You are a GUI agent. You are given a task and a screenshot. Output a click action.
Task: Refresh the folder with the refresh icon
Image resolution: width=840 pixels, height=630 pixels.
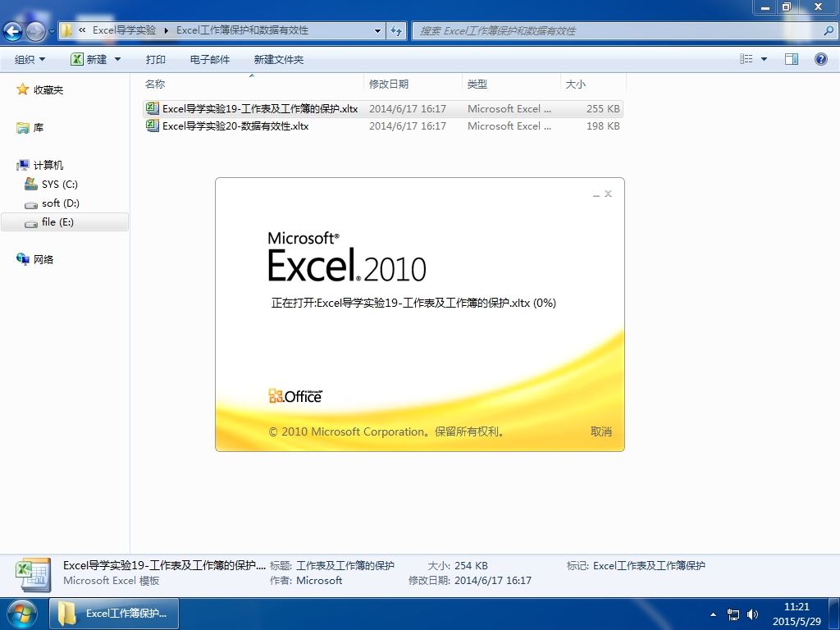396,30
